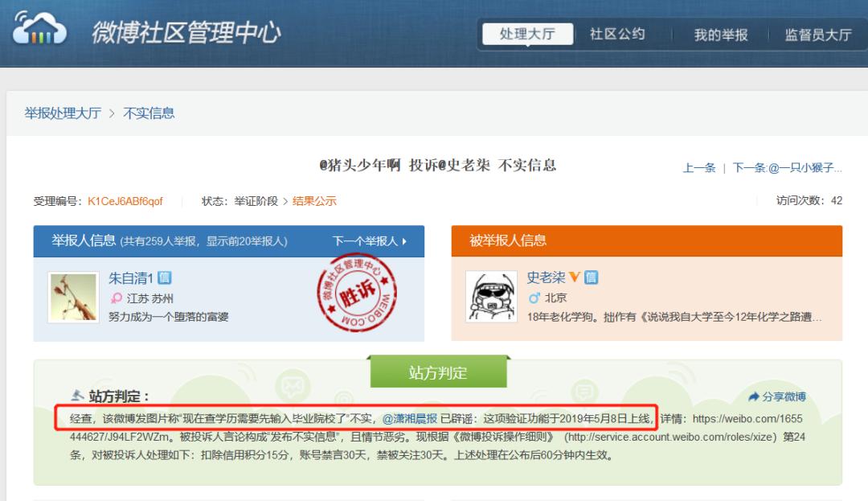Open the 史老柒 username link
868x501 pixels.
tap(546, 277)
